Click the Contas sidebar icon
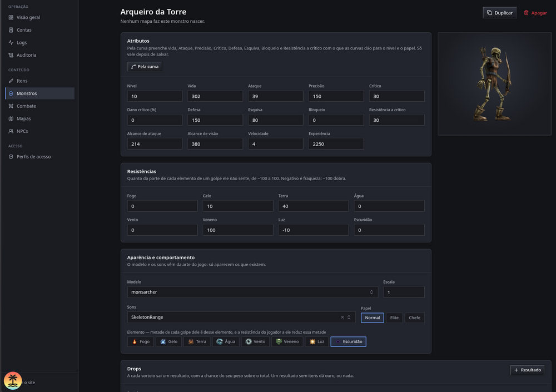556x392 pixels. pyautogui.click(x=11, y=30)
